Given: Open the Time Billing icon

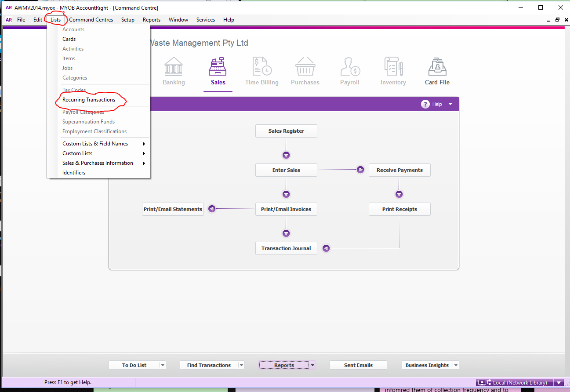Looking at the screenshot, I should click(x=262, y=66).
